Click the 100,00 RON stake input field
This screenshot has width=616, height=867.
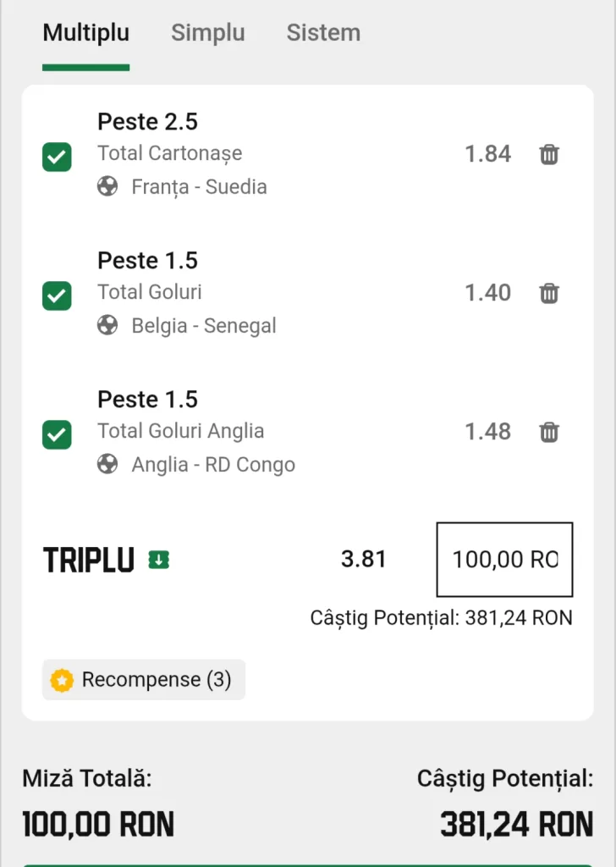(x=504, y=560)
